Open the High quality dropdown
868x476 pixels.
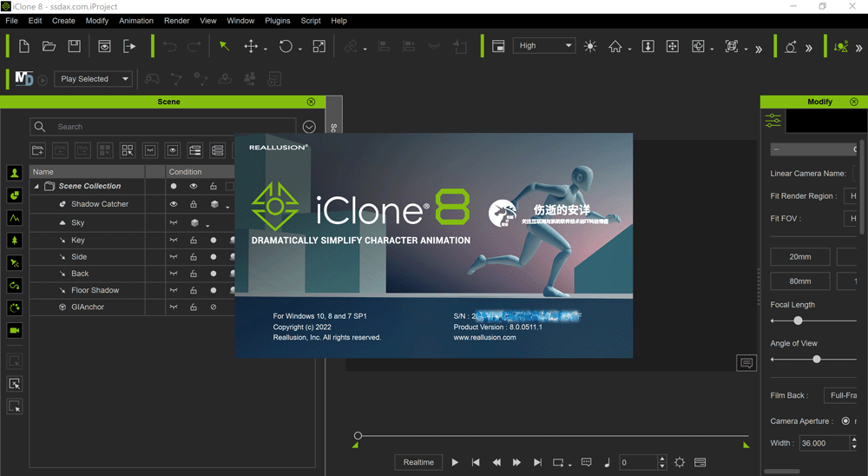click(544, 45)
